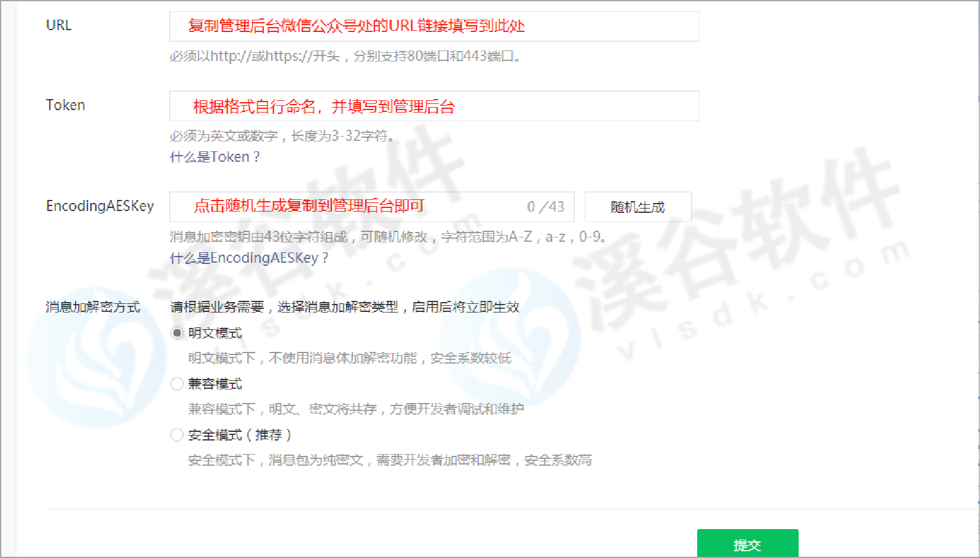Screen dimensions: 980x558
Task: Click the Token field label
Action: [x=65, y=105]
